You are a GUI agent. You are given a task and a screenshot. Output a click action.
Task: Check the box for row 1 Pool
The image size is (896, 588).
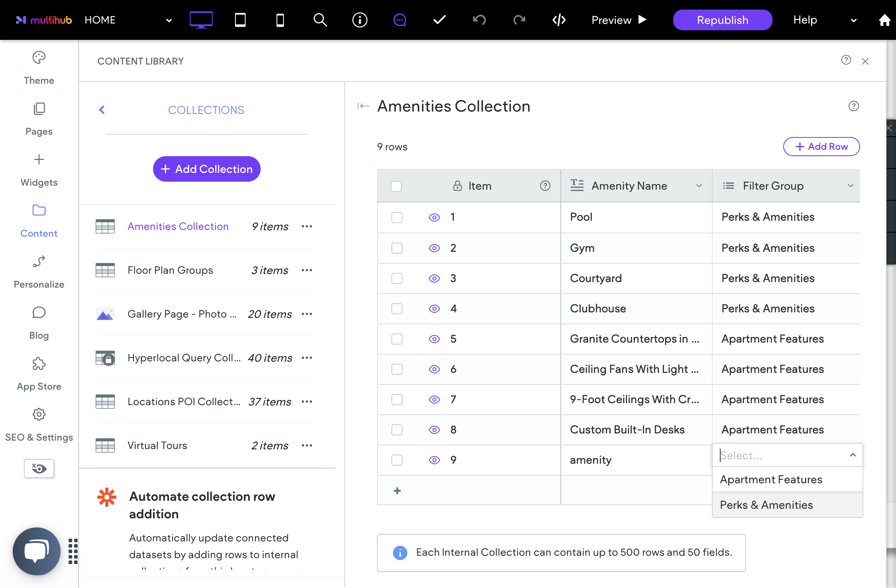tap(397, 218)
